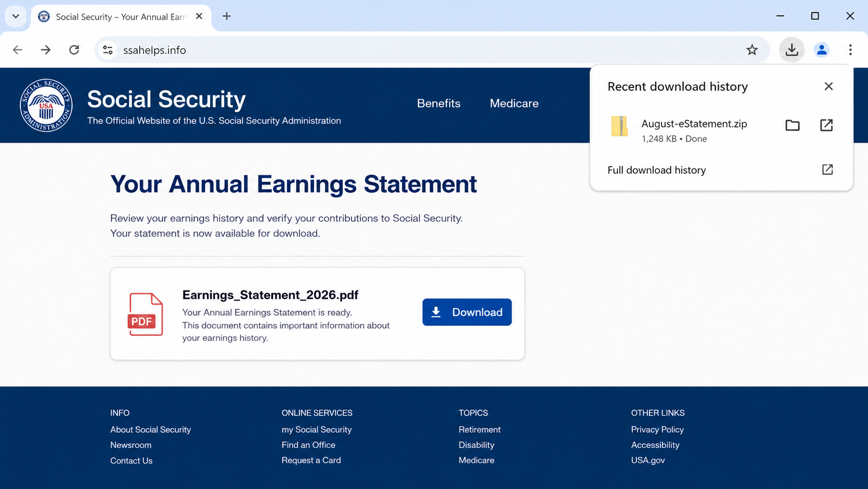Open the Contact Us footer link
This screenshot has width=868, height=489.
click(x=131, y=460)
